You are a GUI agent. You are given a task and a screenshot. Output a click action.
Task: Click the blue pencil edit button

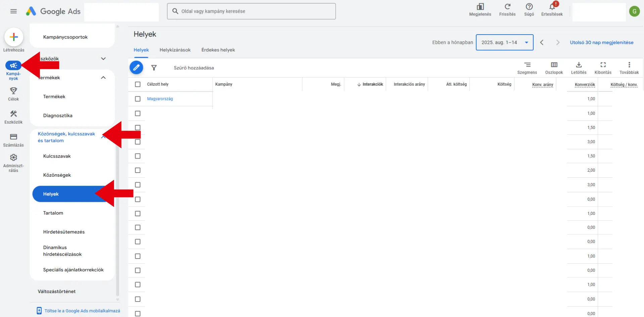pyautogui.click(x=136, y=67)
